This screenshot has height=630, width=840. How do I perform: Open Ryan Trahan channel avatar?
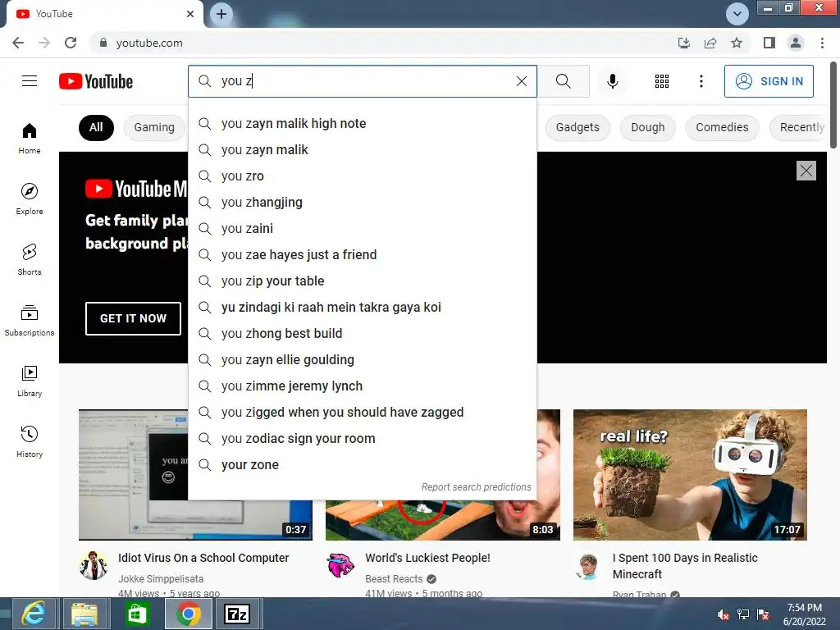click(588, 567)
